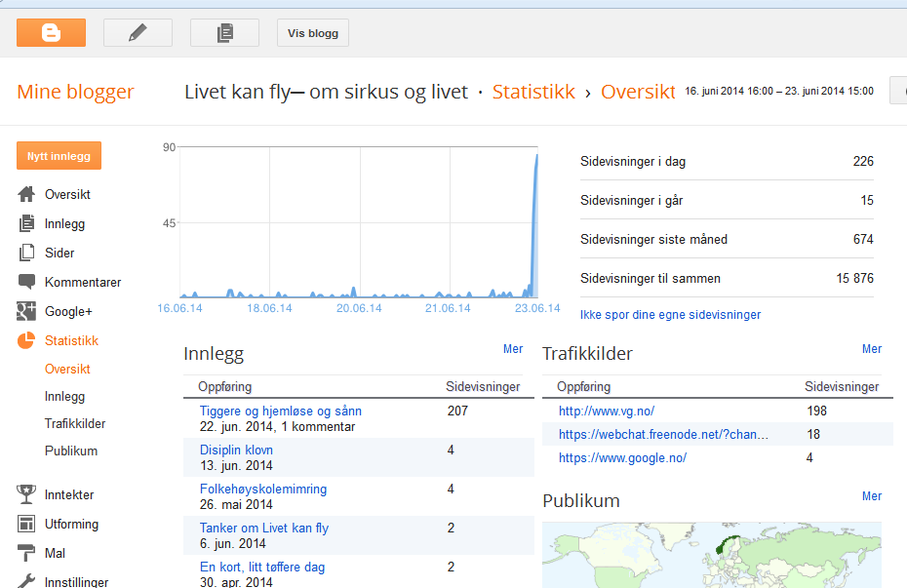The height and width of the screenshot is (588, 907).
Task: Open the Mine blogger link
Action: coord(75,93)
